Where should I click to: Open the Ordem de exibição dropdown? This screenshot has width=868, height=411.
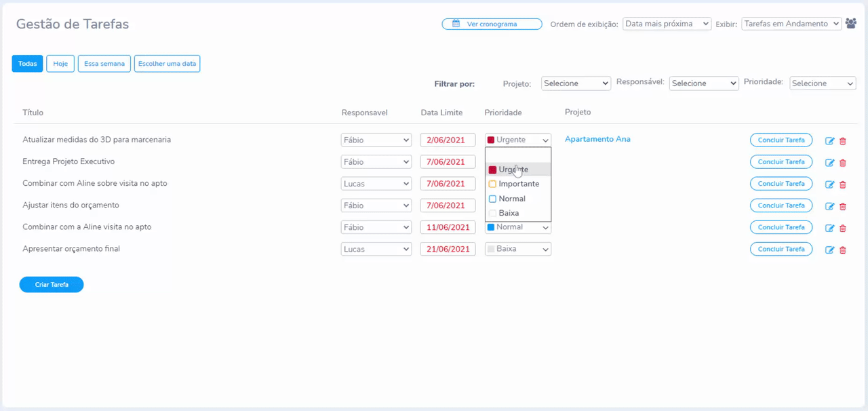point(667,24)
